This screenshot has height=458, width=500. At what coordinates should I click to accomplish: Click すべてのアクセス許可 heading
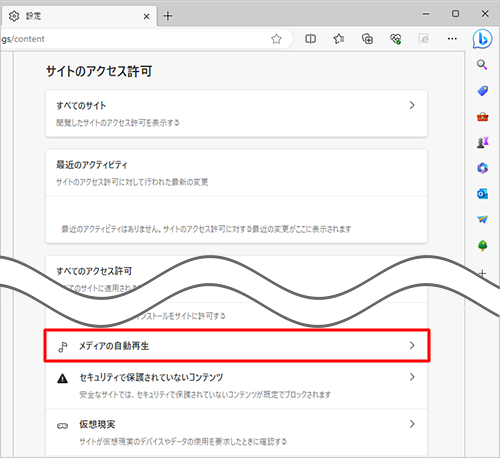pos(94,271)
